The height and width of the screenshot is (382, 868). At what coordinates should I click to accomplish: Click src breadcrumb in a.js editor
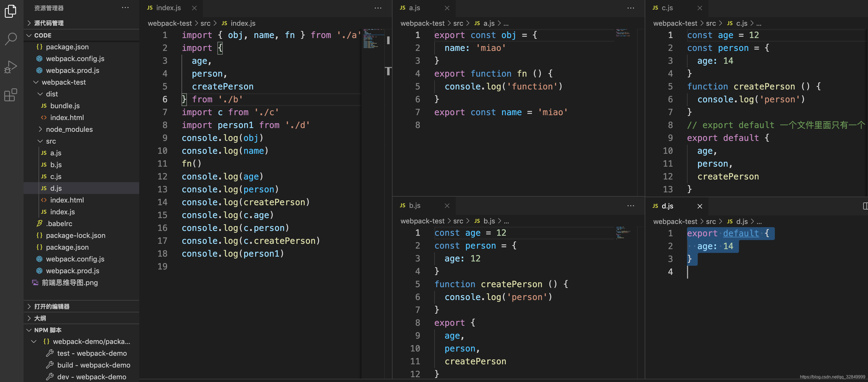pyautogui.click(x=458, y=23)
